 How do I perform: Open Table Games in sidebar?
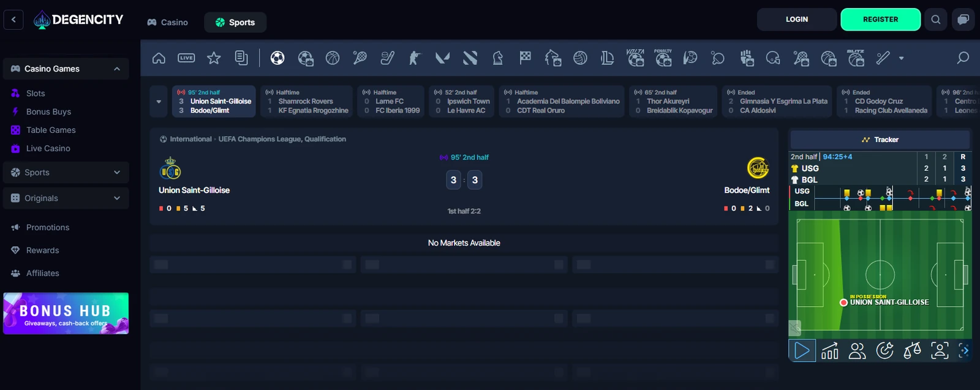(51, 130)
